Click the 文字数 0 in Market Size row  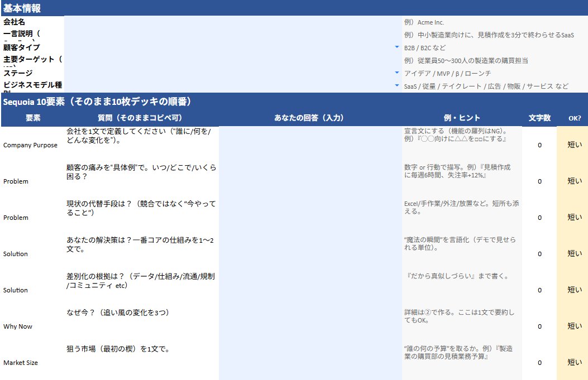[x=539, y=362]
